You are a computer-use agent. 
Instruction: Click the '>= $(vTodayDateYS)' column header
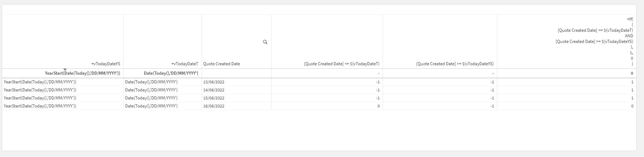(455, 64)
